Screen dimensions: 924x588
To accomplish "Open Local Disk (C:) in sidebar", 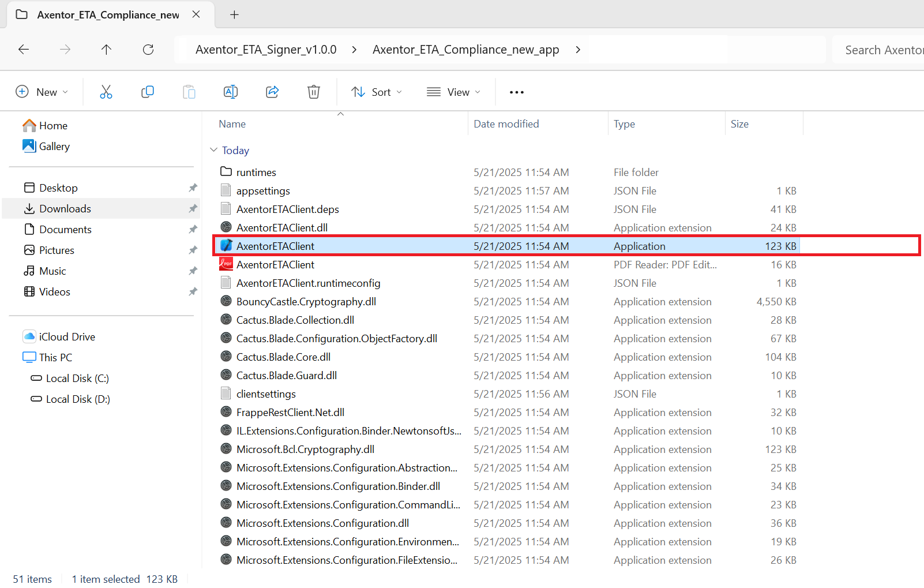I will 77,378.
